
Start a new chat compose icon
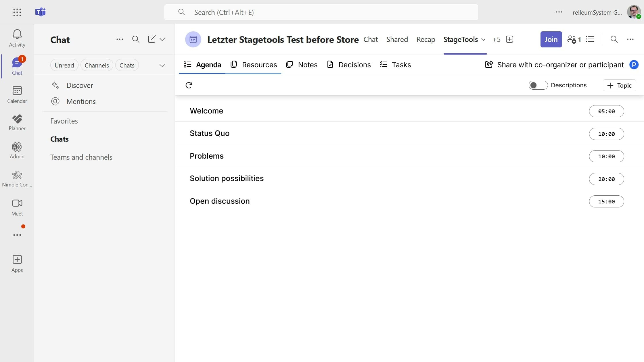152,39
